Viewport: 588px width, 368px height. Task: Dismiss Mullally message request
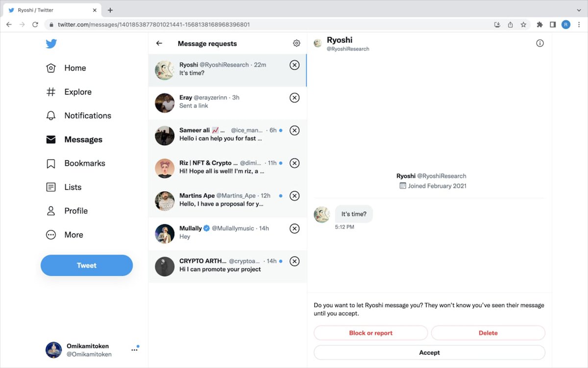pos(294,228)
